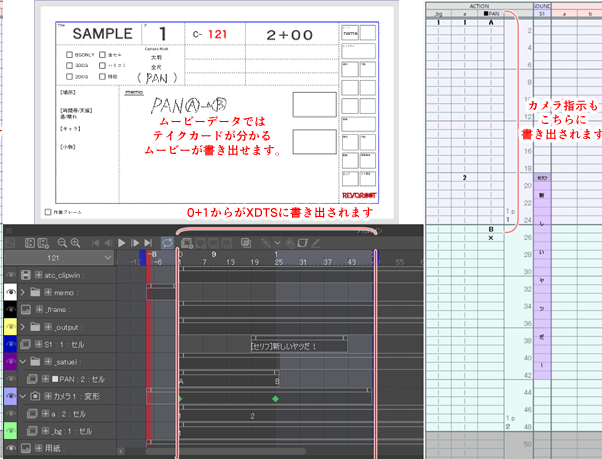Toggle visibility of memo folder
Viewport: 602px width, 459px height.
pos(10,292)
